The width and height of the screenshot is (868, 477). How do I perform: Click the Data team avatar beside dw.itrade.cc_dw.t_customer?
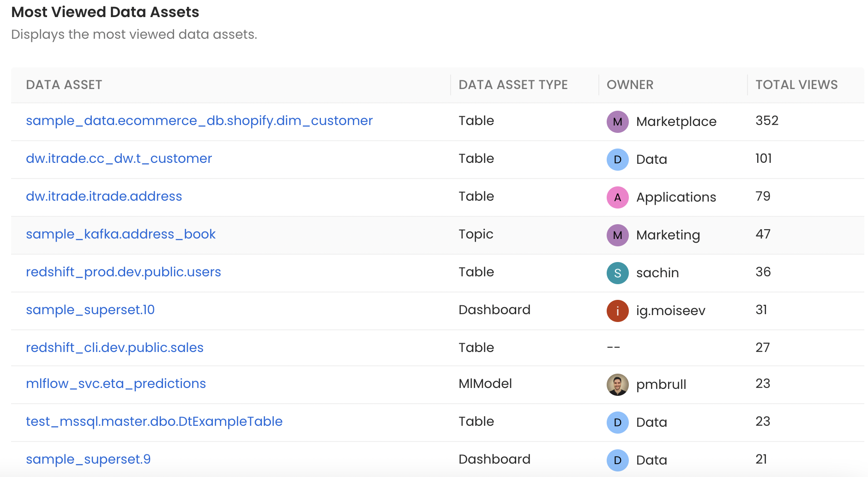tap(617, 160)
